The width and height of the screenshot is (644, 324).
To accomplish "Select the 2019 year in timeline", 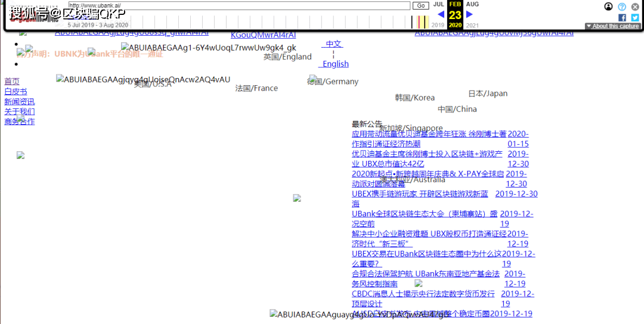I will [x=438, y=25].
